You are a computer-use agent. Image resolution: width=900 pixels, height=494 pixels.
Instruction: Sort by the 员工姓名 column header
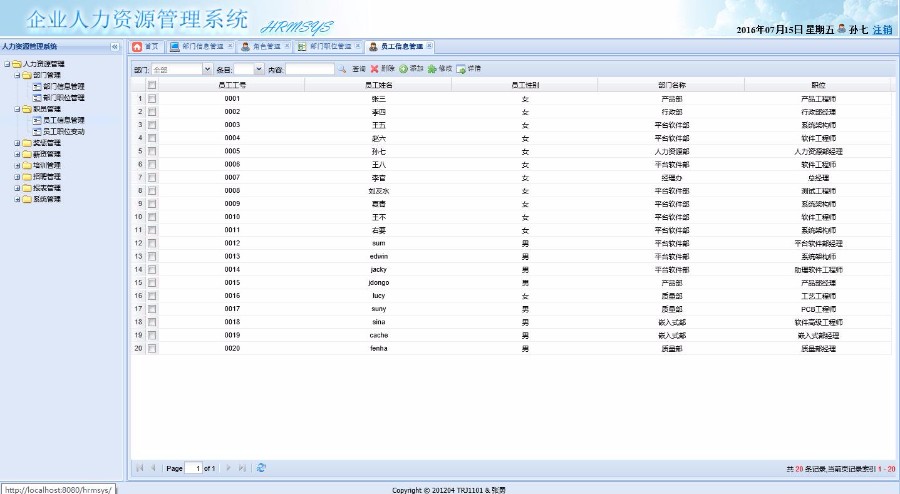378,85
